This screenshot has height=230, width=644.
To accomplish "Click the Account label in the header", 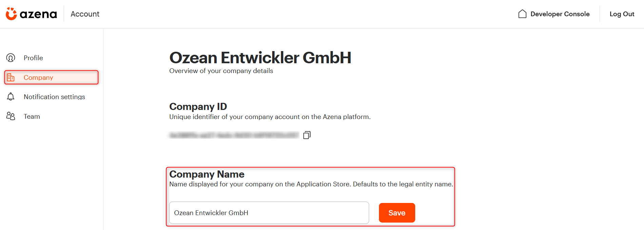I will click(85, 14).
